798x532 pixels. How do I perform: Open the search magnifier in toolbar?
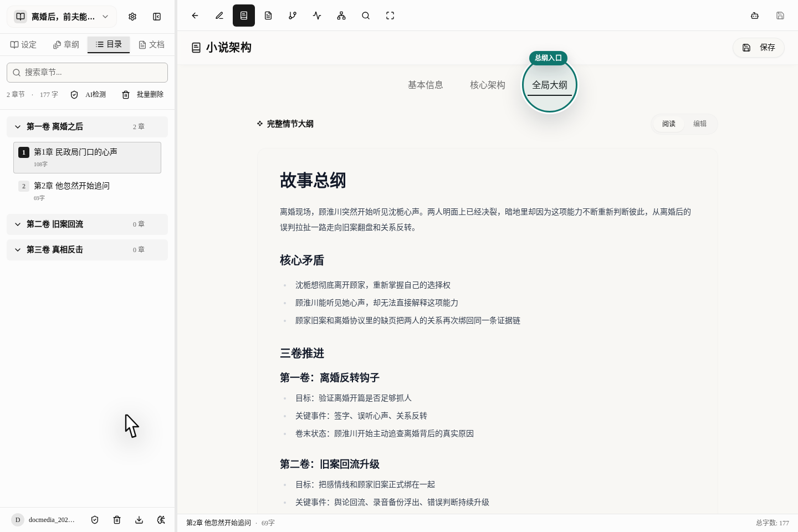coord(366,16)
